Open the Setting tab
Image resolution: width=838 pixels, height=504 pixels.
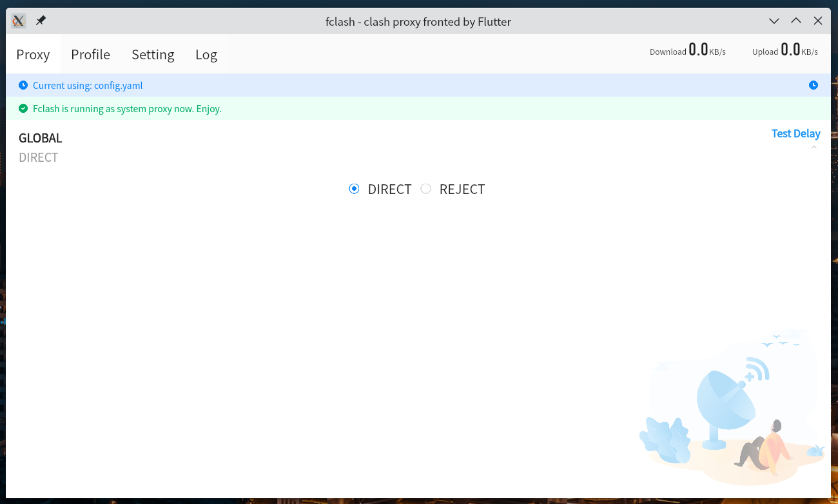pyautogui.click(x=153, y=54)
